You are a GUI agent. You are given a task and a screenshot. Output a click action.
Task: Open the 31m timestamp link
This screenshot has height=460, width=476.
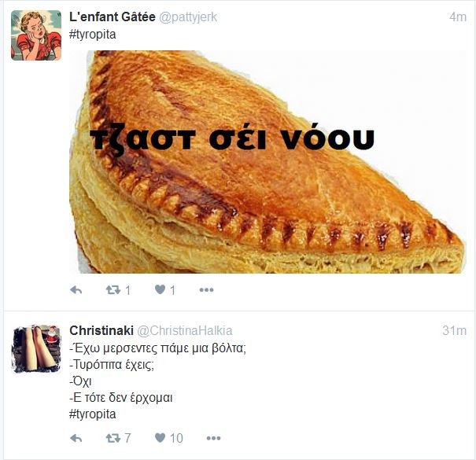454,330
